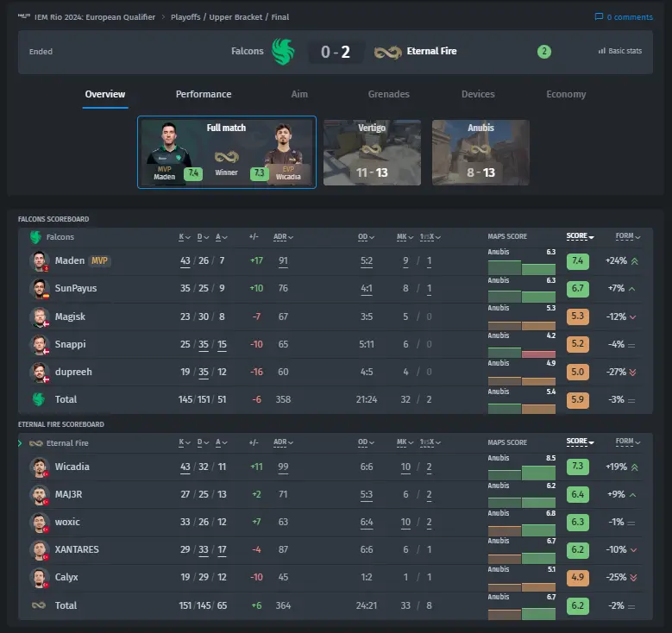The width and height of the screenshot is (672, 633).
Task: Click XANTARES's player avatar
Action: pyautogui.click(x=40, y=550)
